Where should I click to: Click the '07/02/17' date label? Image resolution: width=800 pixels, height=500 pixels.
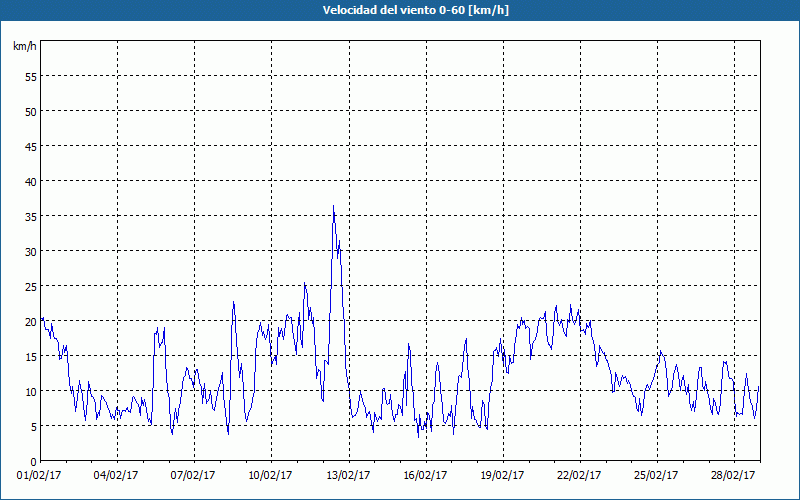click(193, 475)
